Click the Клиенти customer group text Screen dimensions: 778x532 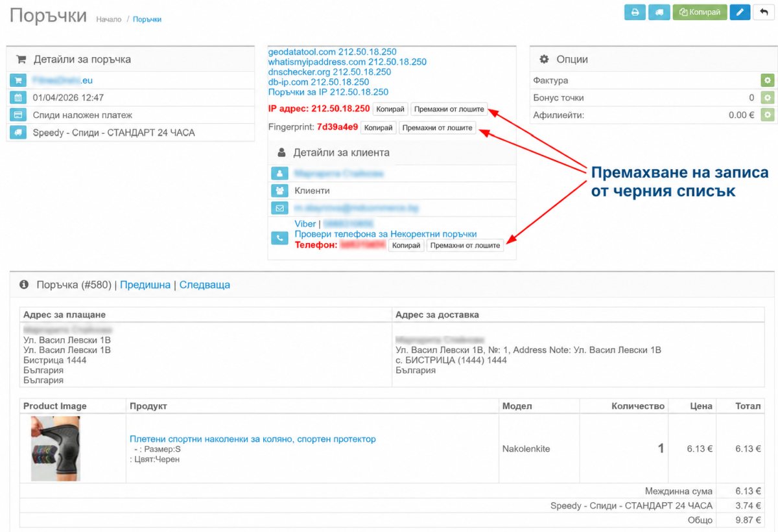coord(312,191)
